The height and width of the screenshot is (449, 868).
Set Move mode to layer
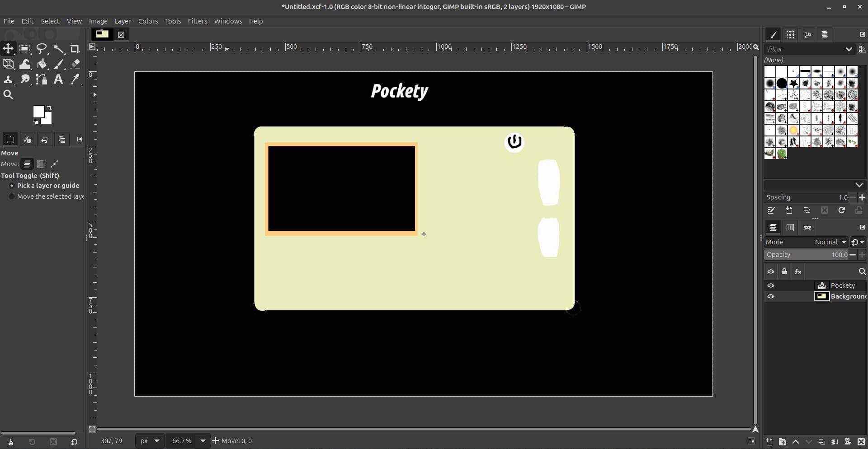pyautogui.click(x=27, y=164)
